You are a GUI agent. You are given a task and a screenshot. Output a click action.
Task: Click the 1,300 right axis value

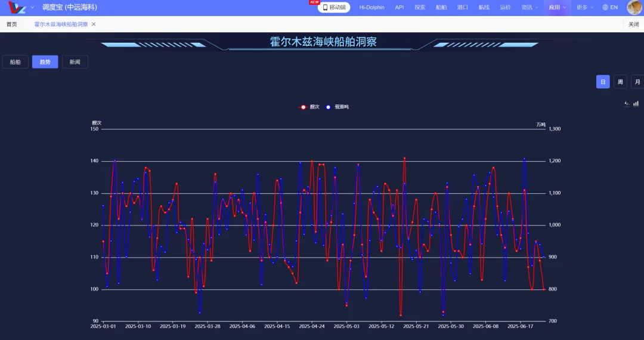click(x=554, y=129)
